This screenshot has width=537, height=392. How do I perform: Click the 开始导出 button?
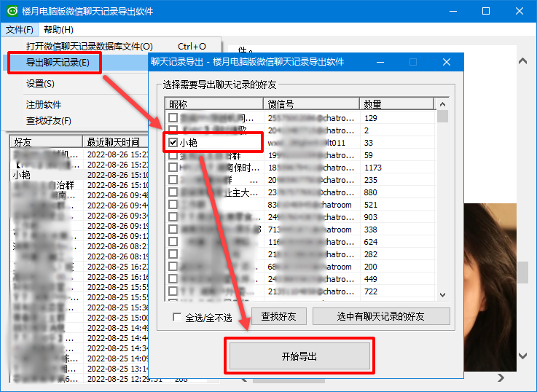click(299, 356)
